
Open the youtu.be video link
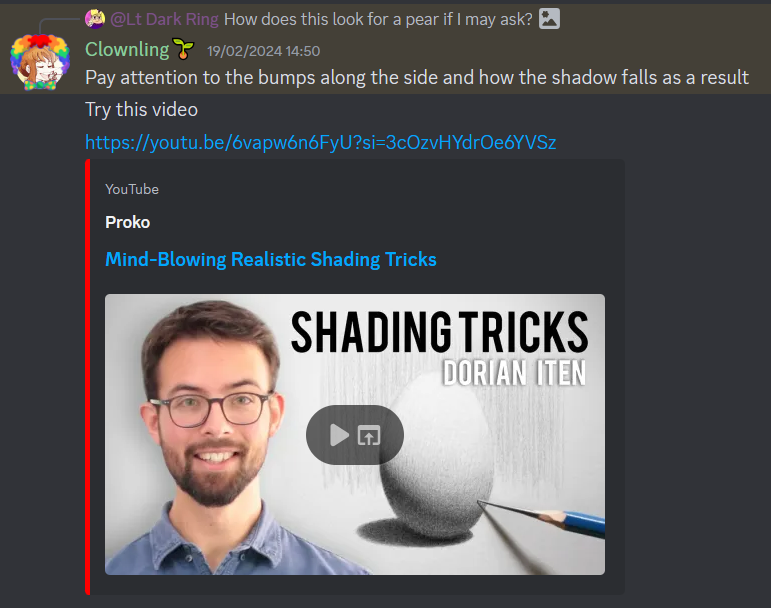click(x=321, y=142)
